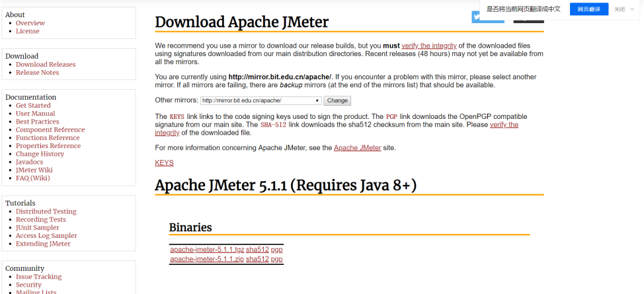The image size is (644, 294).
Task: Open the Security link under Community
Action: coord(28,285)
